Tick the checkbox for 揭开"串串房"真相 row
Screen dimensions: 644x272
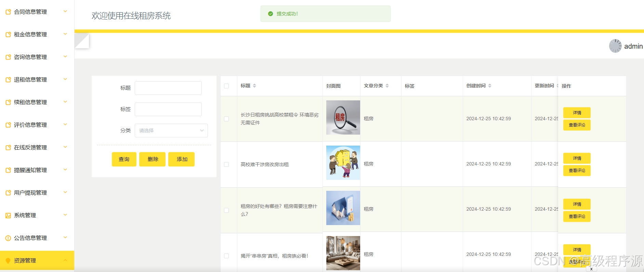tap(226, 256)
